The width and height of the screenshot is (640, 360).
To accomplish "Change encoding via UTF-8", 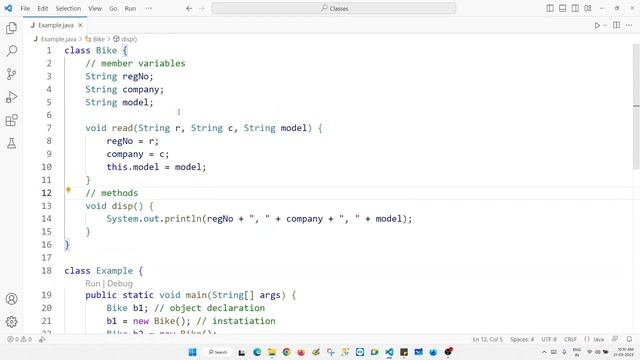I will pos(549,339).
